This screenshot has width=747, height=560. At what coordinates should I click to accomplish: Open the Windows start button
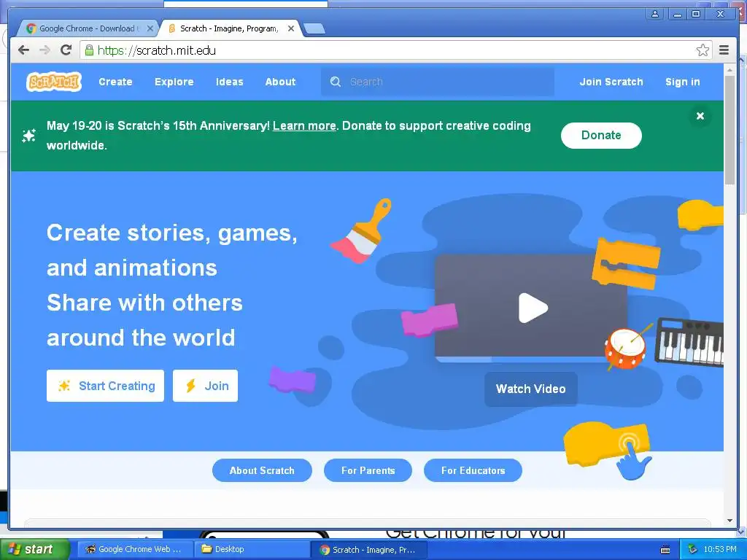pyautogui.click(x=34, y=550)
